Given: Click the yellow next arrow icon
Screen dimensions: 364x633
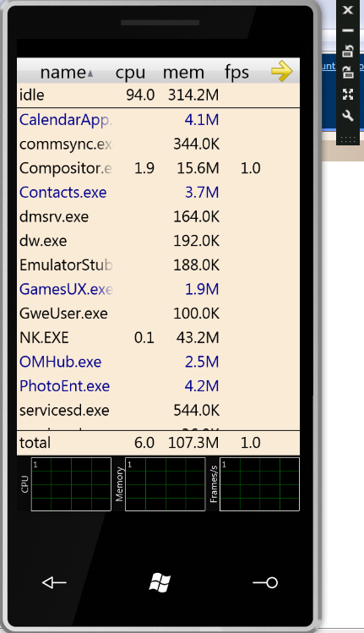Looking at the screenshot, I should [282, 71].
